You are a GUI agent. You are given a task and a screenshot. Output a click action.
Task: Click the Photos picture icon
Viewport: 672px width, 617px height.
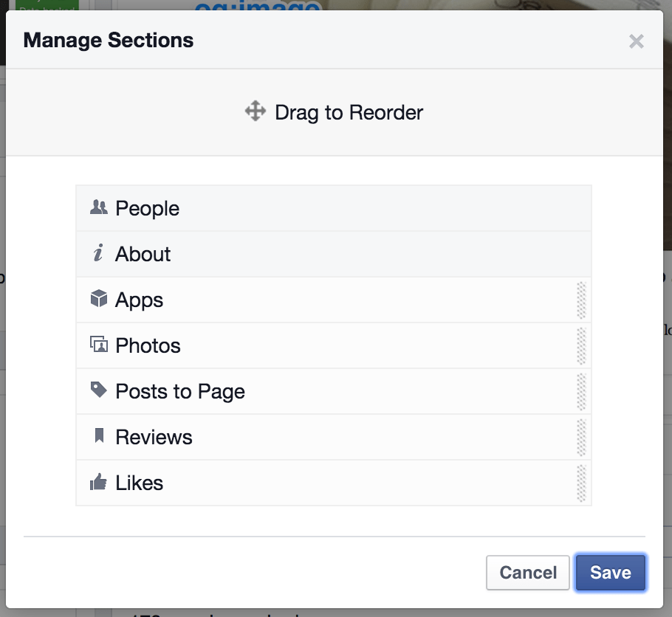click(x=98, y=345)
